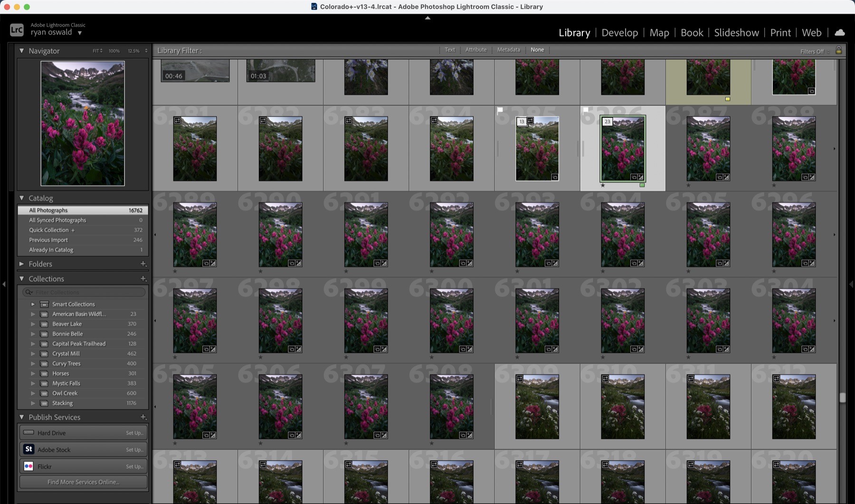Select the Attribute library filter
855x504 pixels.
coord(476,49)
